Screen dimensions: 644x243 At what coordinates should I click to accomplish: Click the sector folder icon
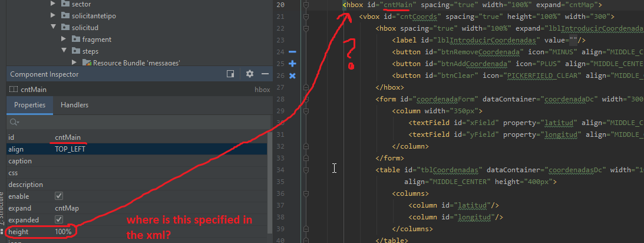[65, 4]
